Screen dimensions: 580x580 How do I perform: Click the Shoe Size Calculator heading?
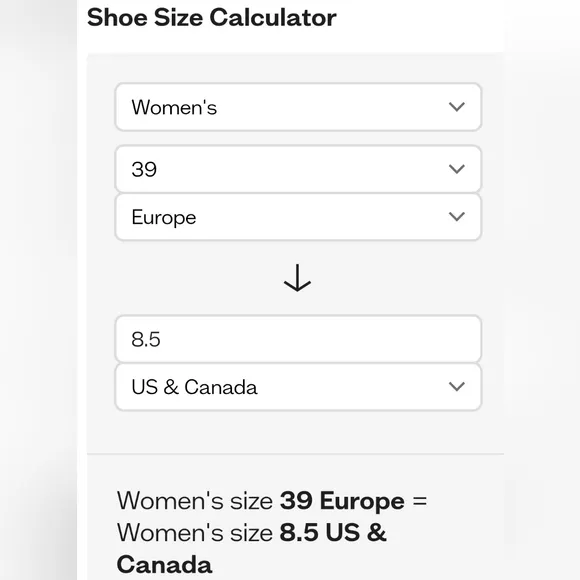point(212,17)
